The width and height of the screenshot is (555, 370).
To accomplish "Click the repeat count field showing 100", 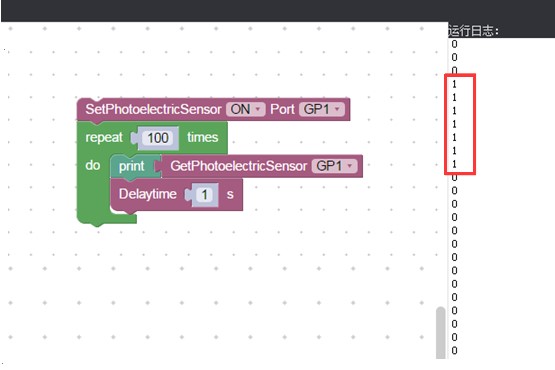I will click(x=158, y=138).
